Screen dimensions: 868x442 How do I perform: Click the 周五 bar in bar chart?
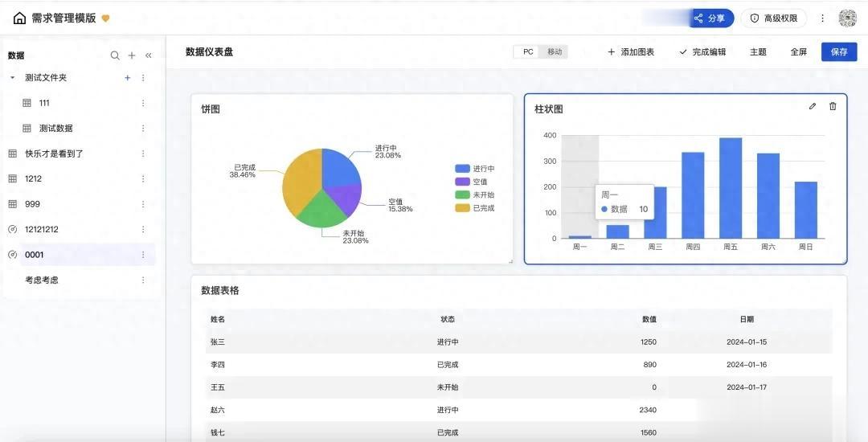[x=731, y=188]
